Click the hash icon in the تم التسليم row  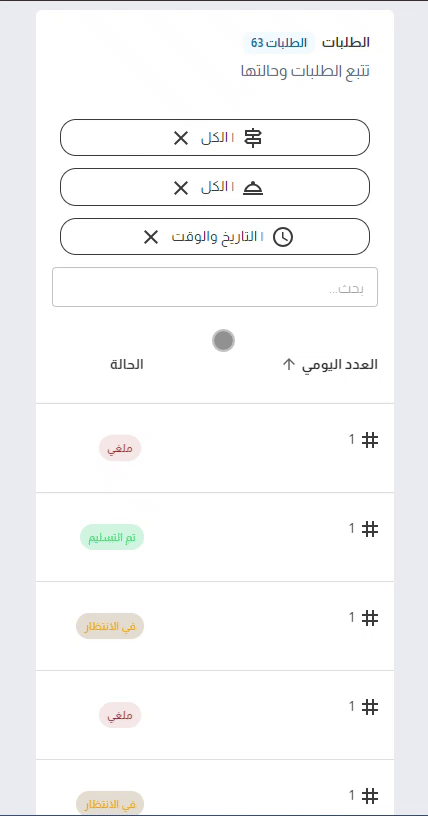(370, 529)
